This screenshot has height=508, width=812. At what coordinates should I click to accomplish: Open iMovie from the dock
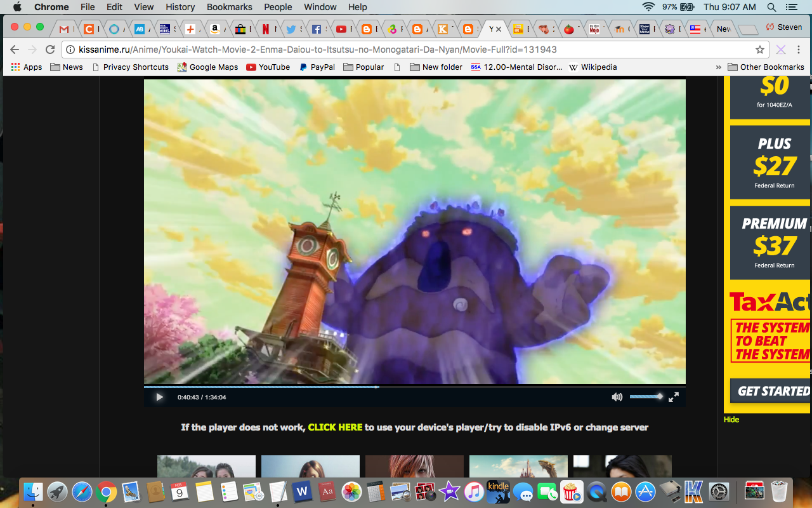(449, 491)
